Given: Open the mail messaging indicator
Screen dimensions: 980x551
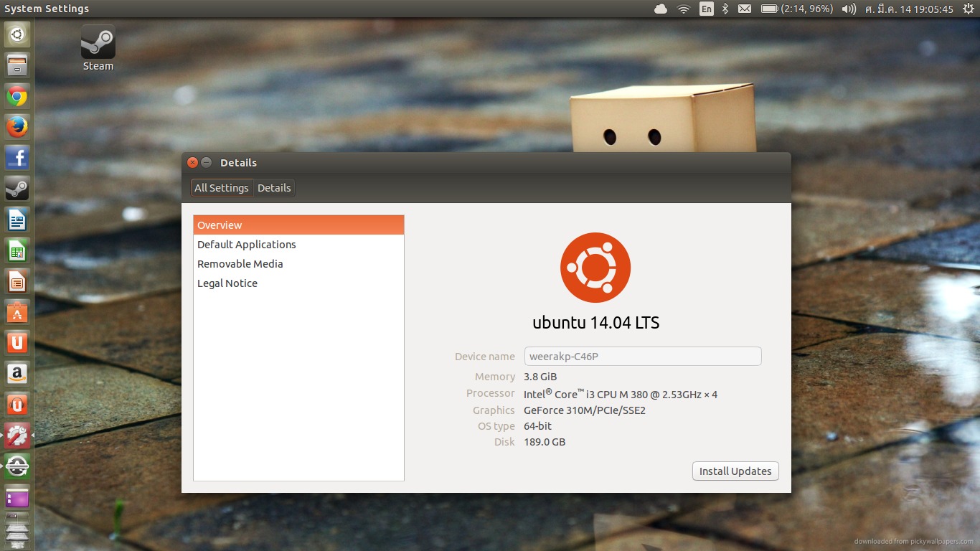Looking at the screenshot, I should [x=745, y=9].
